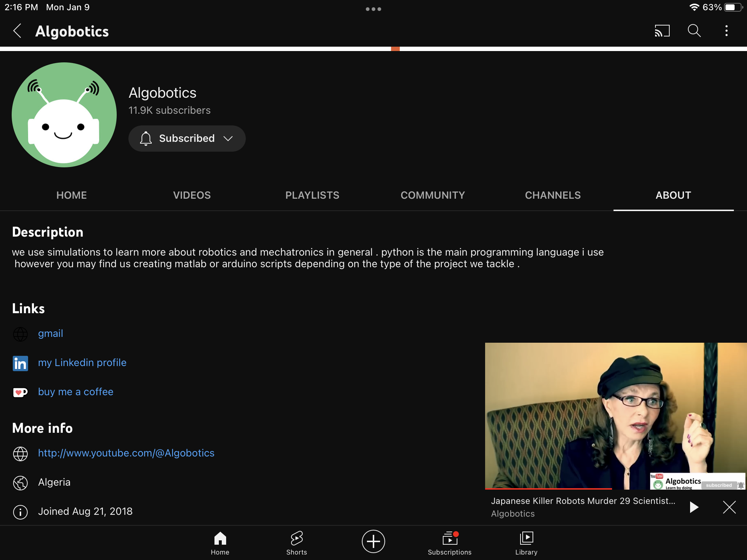747x560 pixels.
Task: Open the buy me a coffee link
Action: click(x=76, y=392)
